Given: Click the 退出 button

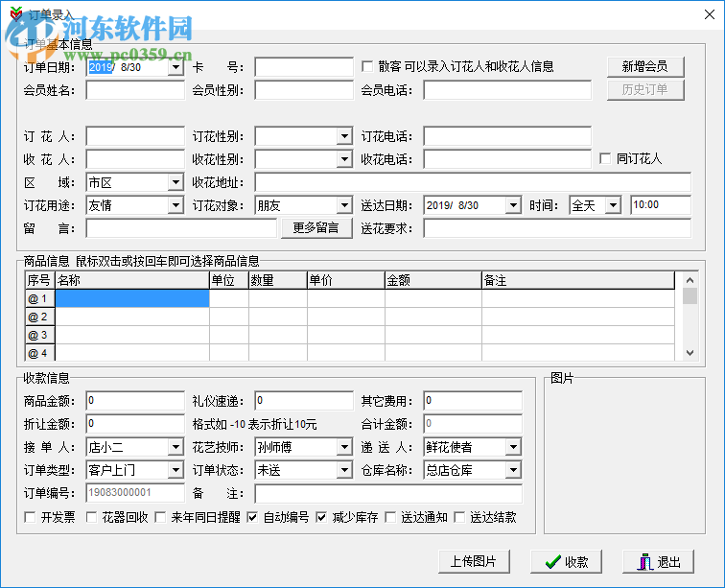Looking at the screenshot, I should [x=658, y=562].
